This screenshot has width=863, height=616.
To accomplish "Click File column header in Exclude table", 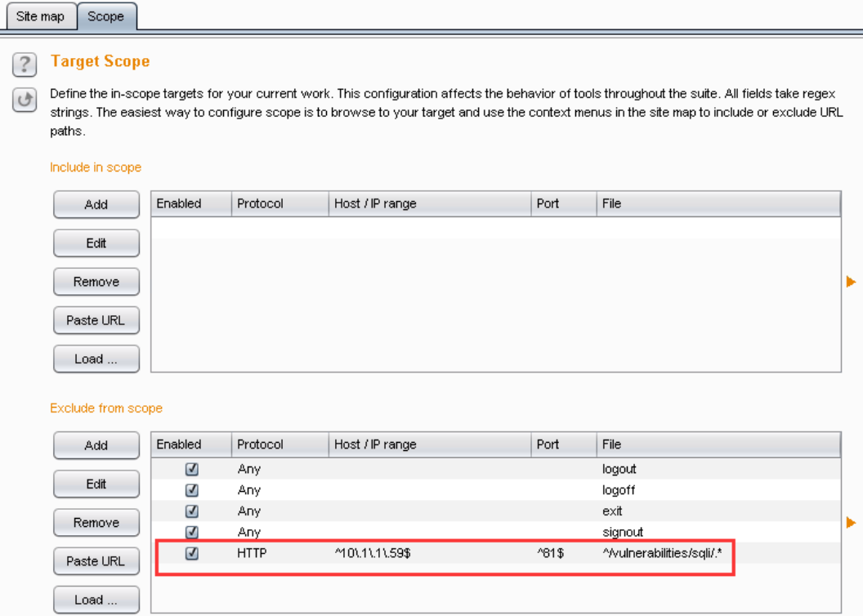I will pyautogui.click(x=718, y=445).
